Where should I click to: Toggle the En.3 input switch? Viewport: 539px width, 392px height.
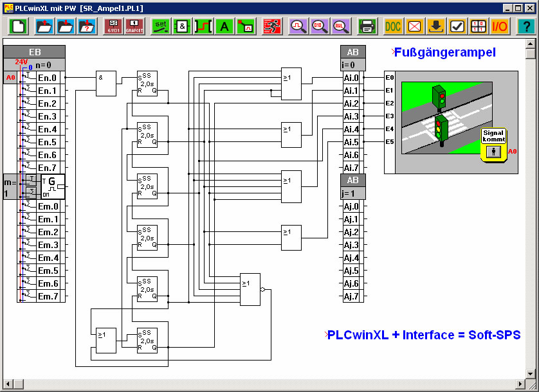point(26,116)
